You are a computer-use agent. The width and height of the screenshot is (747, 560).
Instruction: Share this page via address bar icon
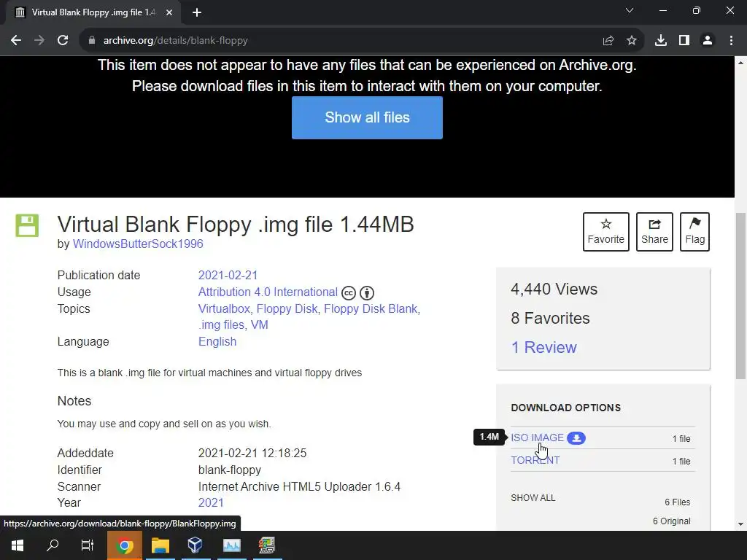click(608, 41)
